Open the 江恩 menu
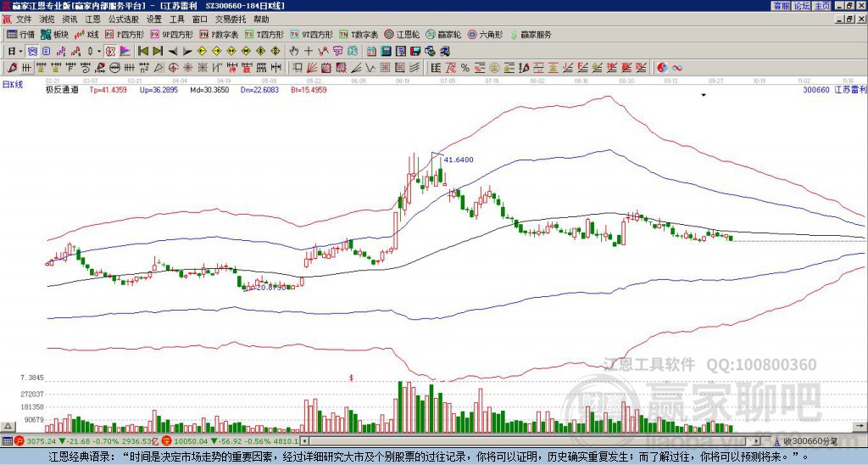 coord(93,20)
